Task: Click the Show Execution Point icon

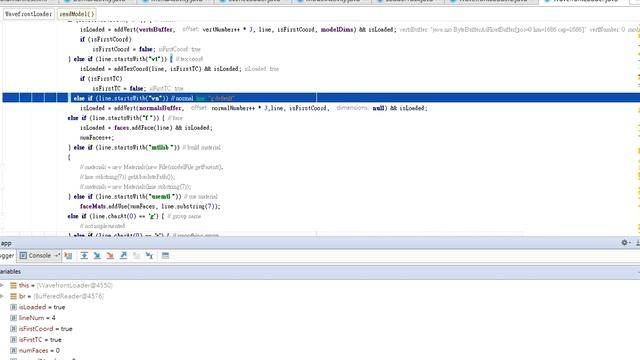Action: coord(68,256)
